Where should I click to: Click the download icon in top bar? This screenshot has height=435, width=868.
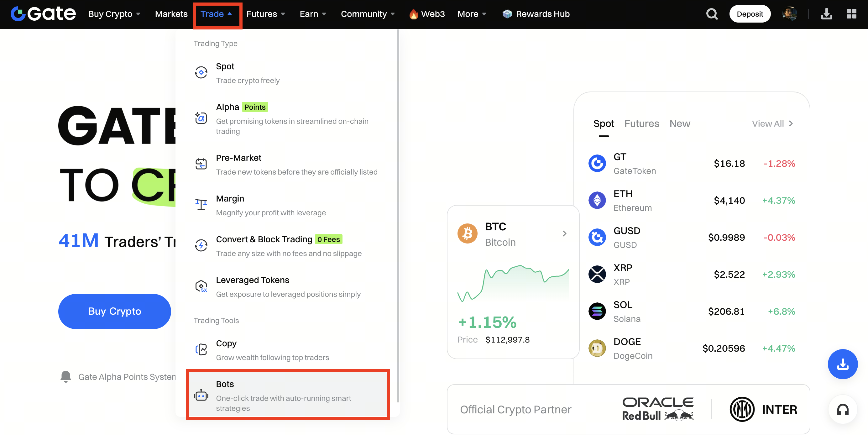[x=826, y=14]
